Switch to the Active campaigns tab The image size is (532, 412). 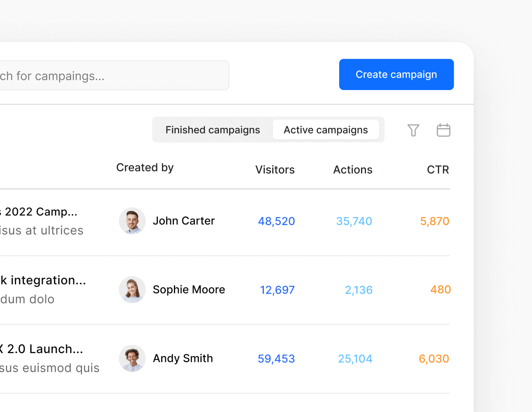(x=325, y=130)
